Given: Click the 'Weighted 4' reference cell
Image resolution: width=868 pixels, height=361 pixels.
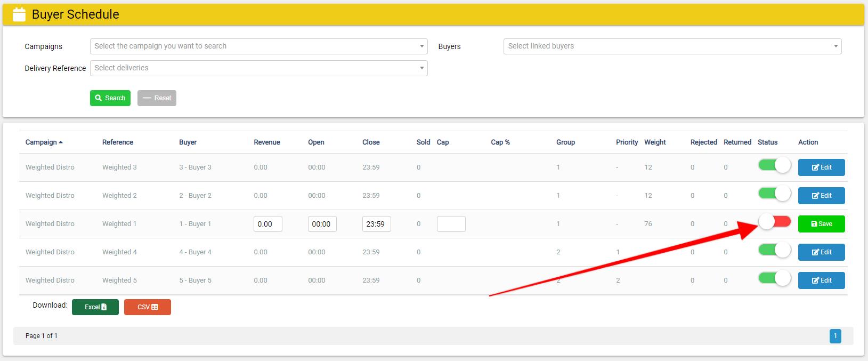Looking at the screenshot, I should pos(119,252).
